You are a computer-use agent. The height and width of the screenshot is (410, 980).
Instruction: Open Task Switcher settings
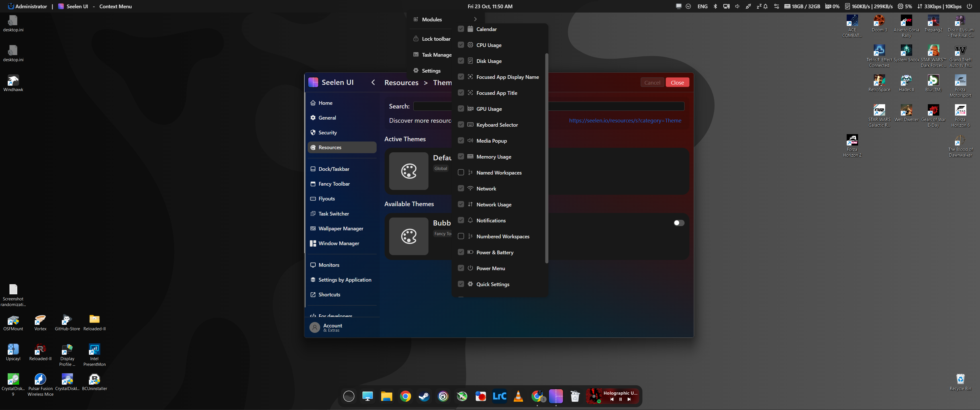[x=342, y=214]
